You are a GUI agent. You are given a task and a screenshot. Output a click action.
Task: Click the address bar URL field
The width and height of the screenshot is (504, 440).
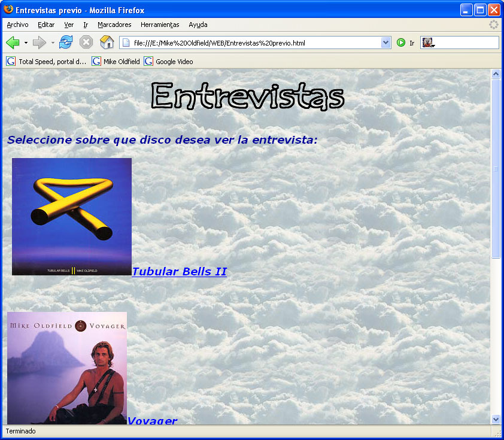(x=255, y=43)
